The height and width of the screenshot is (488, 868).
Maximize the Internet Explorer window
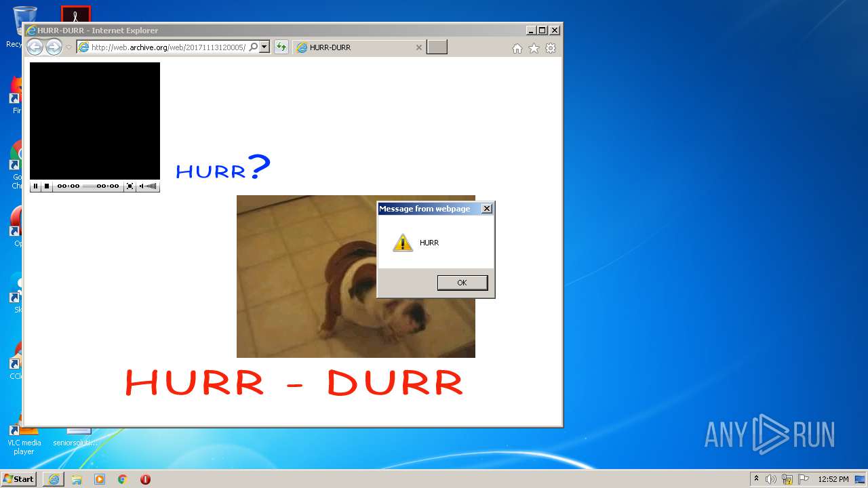542,30
